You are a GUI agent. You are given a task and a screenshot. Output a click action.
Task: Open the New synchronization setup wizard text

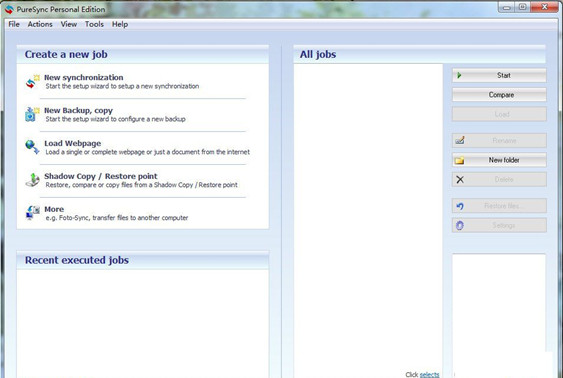coord(122,86)
